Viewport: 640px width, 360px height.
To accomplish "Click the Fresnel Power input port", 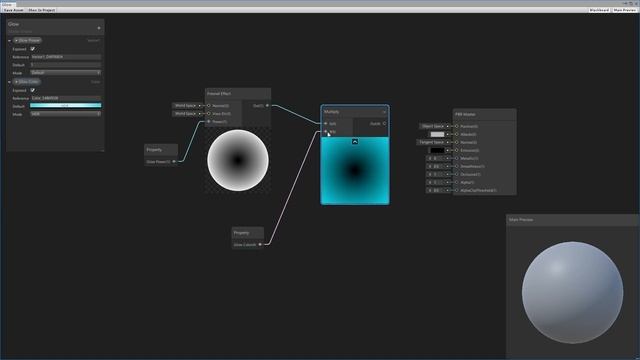I will (x=209, y=122).
